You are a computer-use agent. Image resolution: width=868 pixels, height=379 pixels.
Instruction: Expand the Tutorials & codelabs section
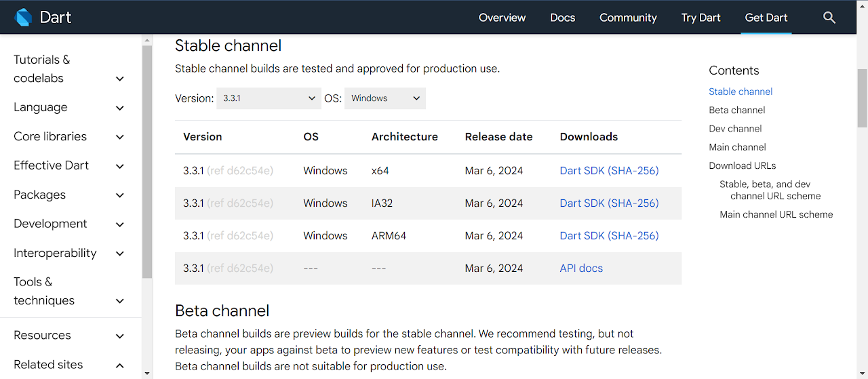[x=70, y=69]
